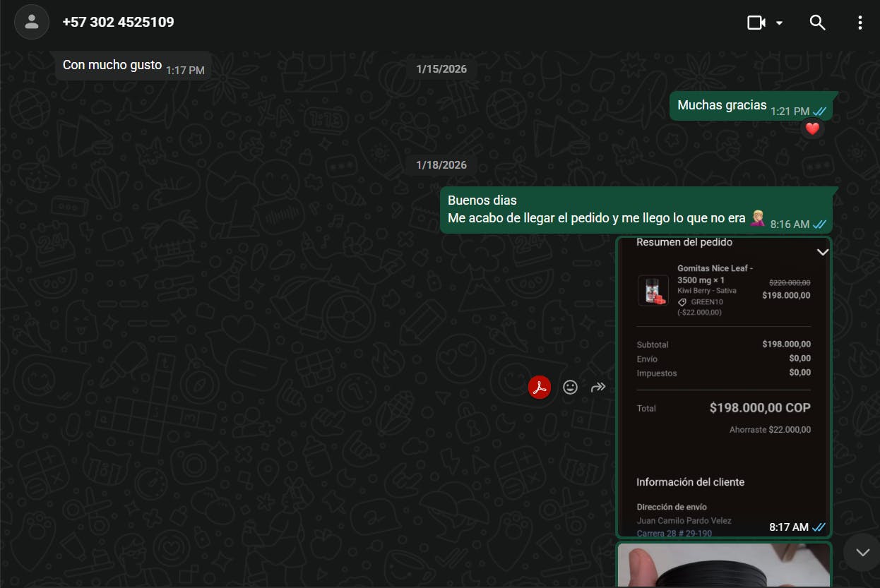This screenshot has height=588, width=880.
Task: Click the Muchas gracias message bubble
Action: point(722,106)
